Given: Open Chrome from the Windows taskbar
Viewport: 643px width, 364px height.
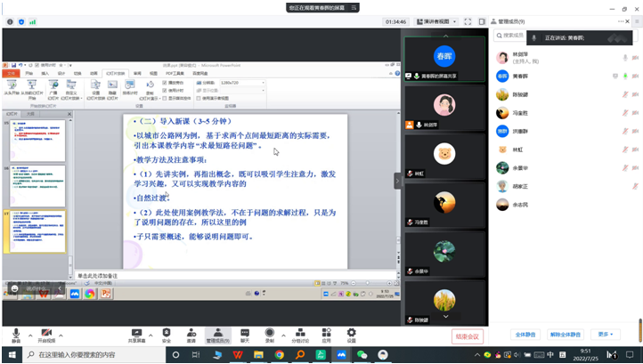Looking at the screenshot, I should pyautogui.click(x=280, y=355).
